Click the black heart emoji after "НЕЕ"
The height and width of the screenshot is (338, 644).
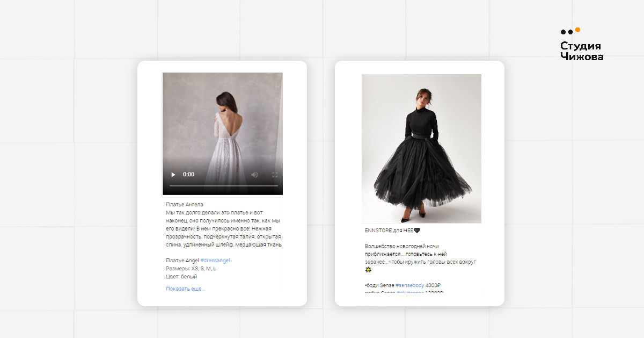click(x=418, y=231)
